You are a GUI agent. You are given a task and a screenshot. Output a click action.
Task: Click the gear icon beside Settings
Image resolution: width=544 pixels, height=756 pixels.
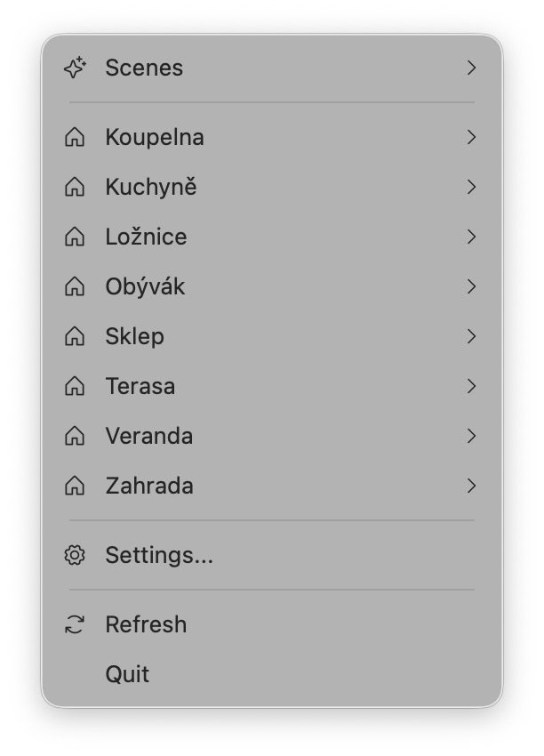75,556
